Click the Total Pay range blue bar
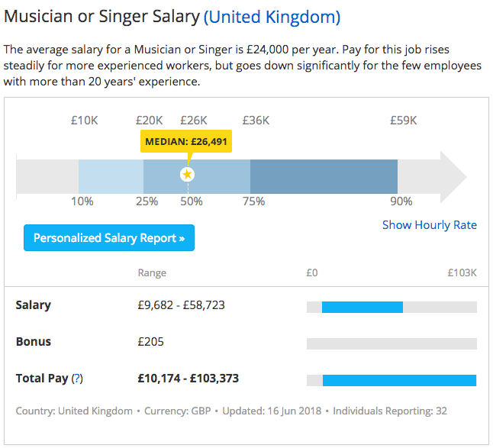Screen dimensions: 493x448 (x=399, y=380)
